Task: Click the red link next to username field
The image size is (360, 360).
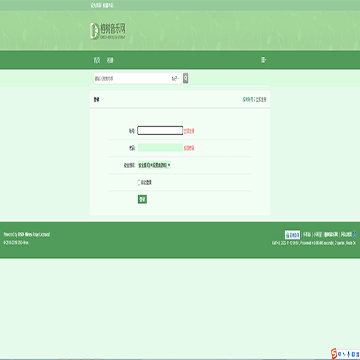Action: pyautogui.click(x=189, y=131)
